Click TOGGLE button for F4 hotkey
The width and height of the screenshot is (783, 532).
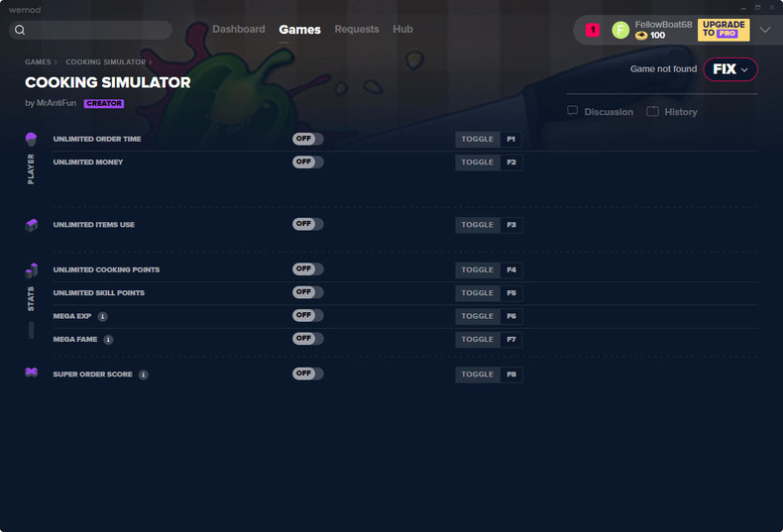click(x=478, y=270)
